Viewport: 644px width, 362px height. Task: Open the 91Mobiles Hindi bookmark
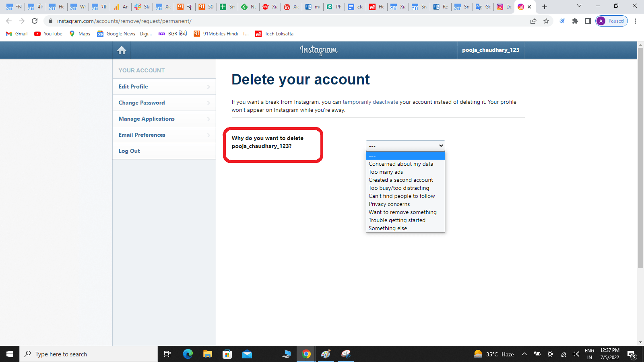pos(221,34)
